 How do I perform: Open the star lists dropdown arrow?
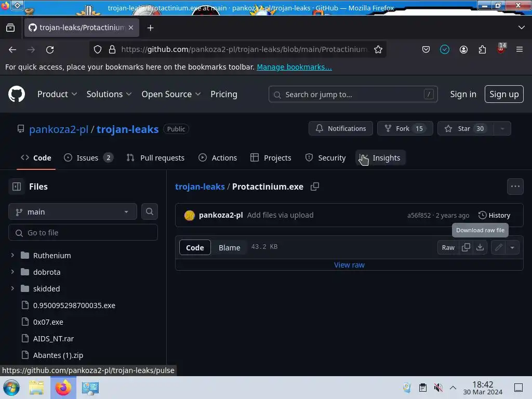tap(502, 128)
